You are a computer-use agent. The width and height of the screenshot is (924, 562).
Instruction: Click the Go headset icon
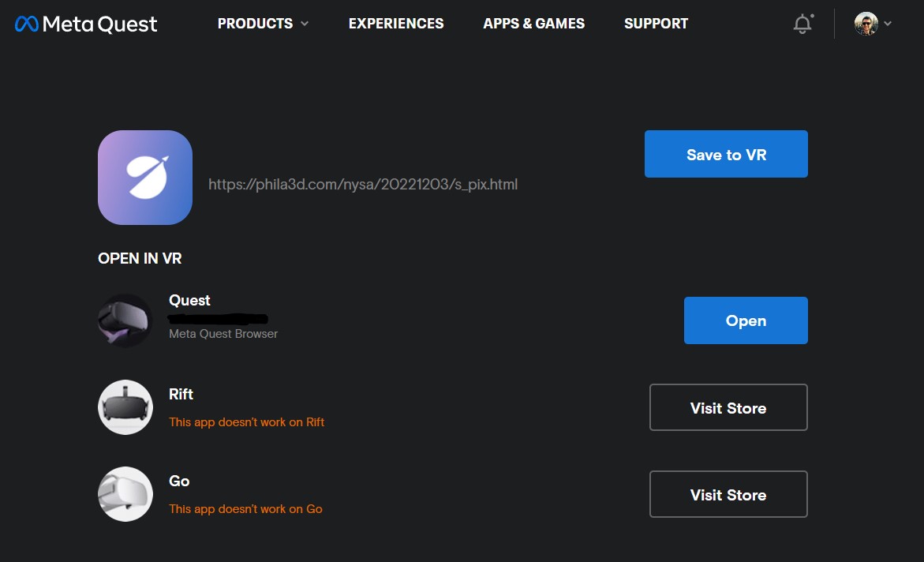tap(125, 494)
